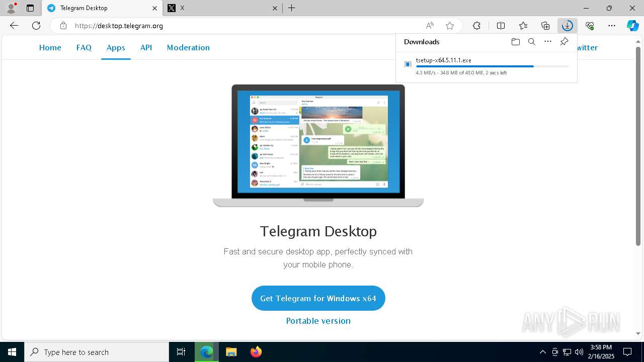Screen dimensions: 644x362
Task: Pin the Downloads panel
Action: click(x=564, y=42)
